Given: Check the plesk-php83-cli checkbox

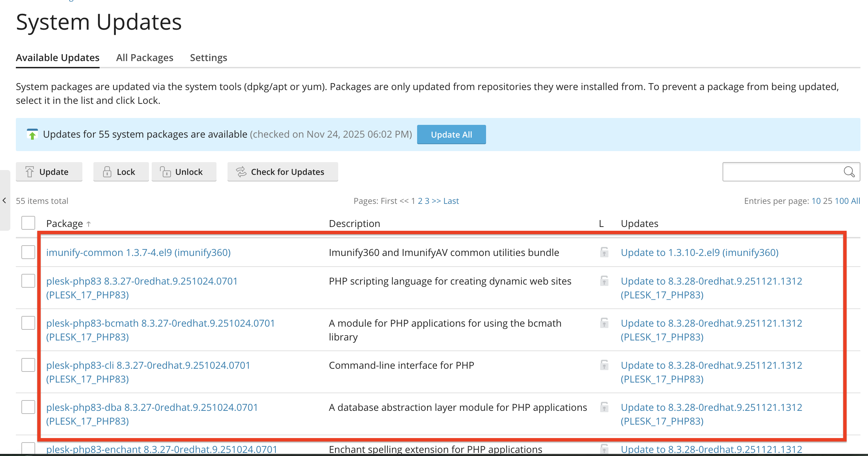Looking at the screenshot, I should (28, 365).
